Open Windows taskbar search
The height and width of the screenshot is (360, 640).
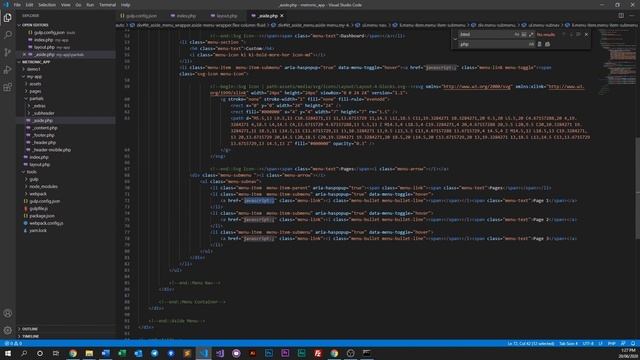[x=24, y=353]
